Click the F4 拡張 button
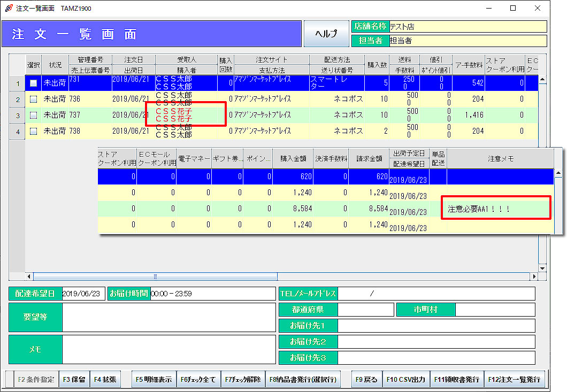 coord(104,380)
